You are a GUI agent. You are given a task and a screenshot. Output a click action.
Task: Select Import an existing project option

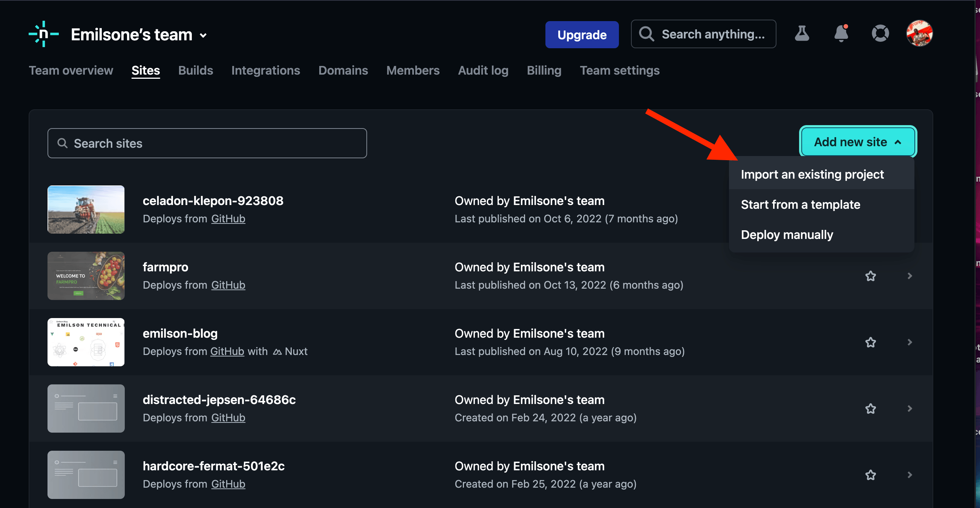click(812, 173)
